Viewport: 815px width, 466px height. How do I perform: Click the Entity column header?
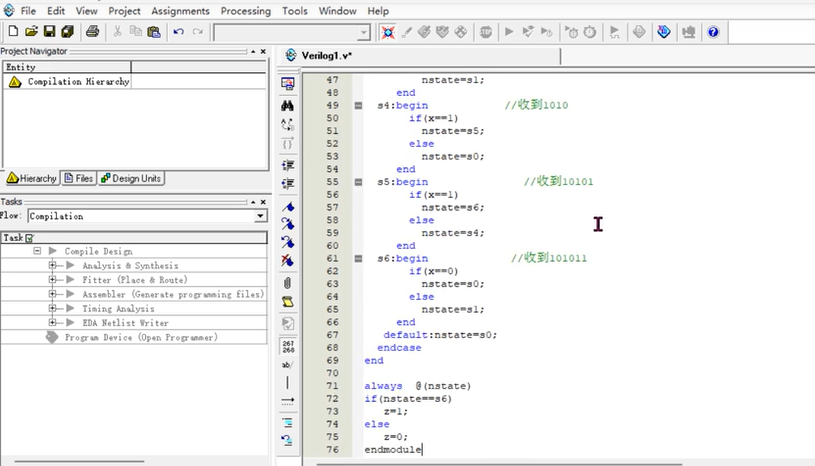67,67
